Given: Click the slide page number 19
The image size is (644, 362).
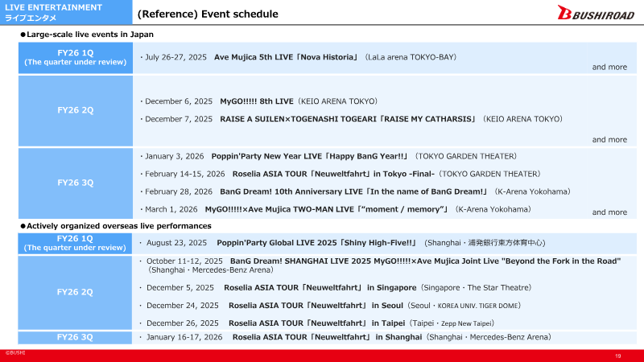Looking at the screenshot, I should click(617, 356).
